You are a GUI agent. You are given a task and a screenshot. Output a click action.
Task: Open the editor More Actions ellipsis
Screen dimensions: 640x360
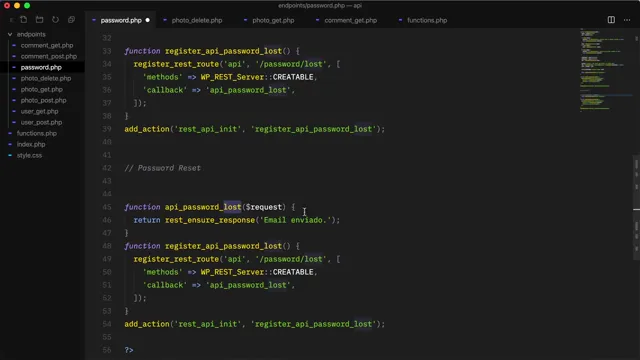[627, 20]
